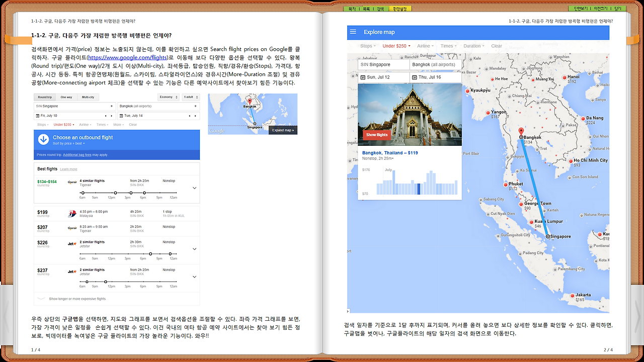644x362 pixels.
Task: Click the Expand map button
Action: tap(283, 130)
